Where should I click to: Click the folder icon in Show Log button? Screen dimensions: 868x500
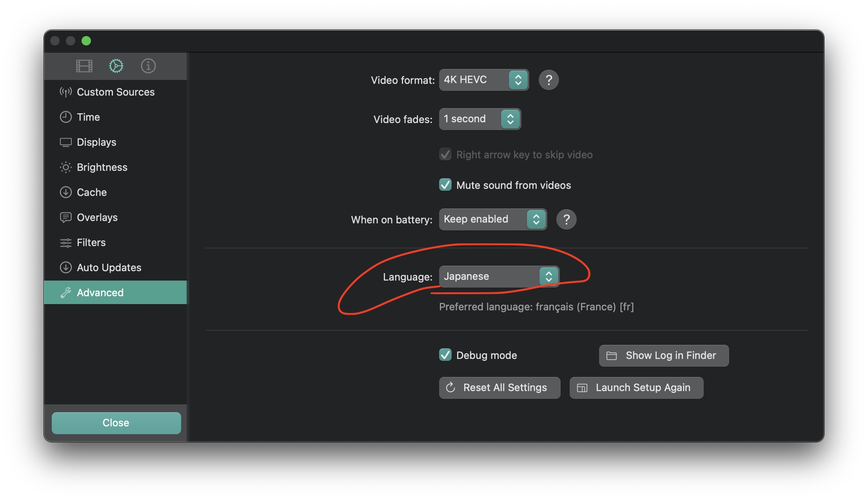click(611, 356)
